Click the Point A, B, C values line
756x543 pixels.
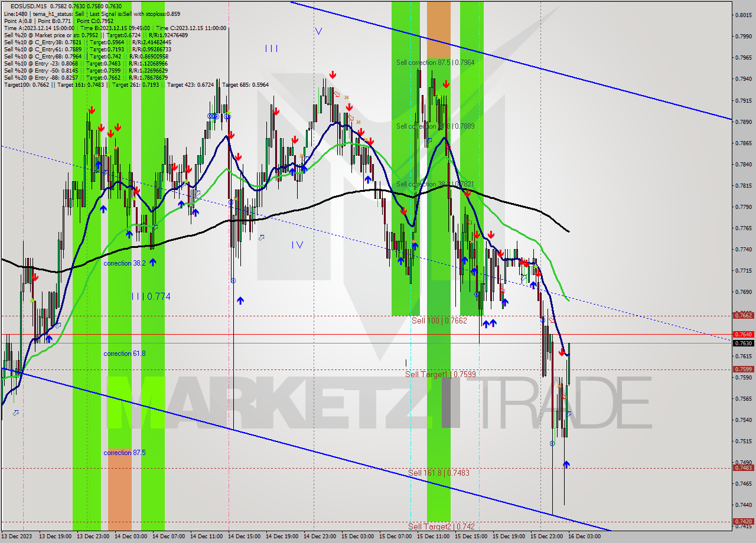[59, 21]
